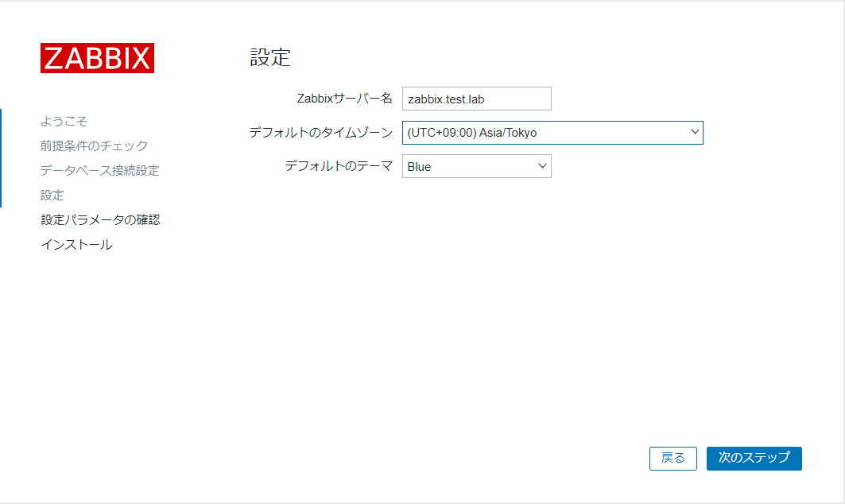This screenshot has height=504, width=845.
Task: Click the 戻る button
Action: point(673,459)
